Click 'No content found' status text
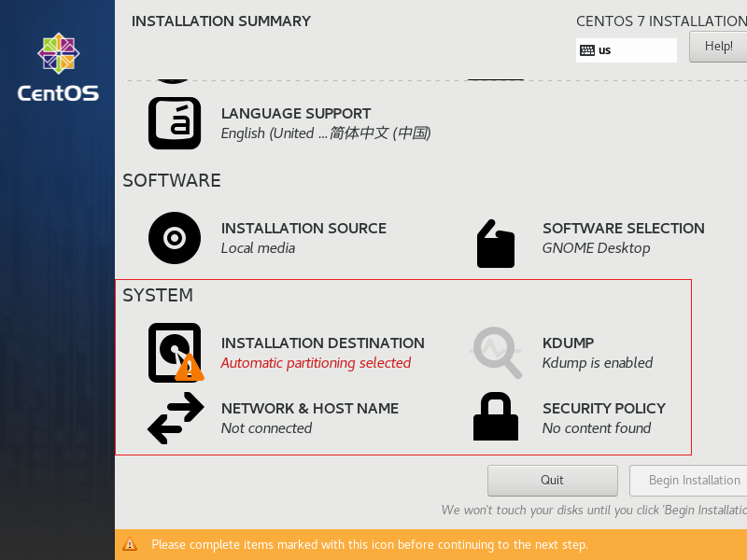The image size is (747, 560). pyautogui.click(x=597, y=428)
